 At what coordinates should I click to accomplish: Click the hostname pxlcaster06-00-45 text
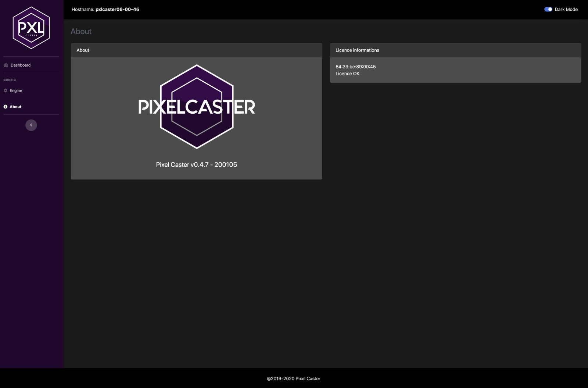point(117,10)
